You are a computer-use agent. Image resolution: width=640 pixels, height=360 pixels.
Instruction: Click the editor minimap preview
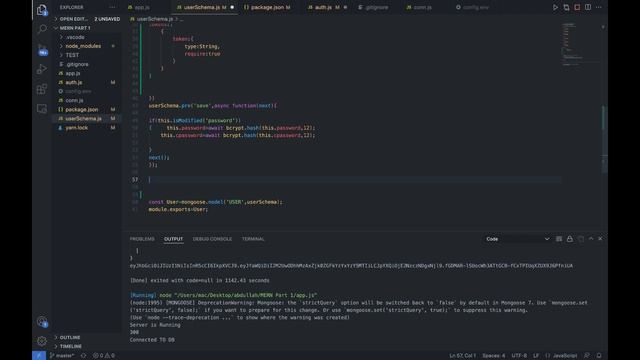coord(580,45)
